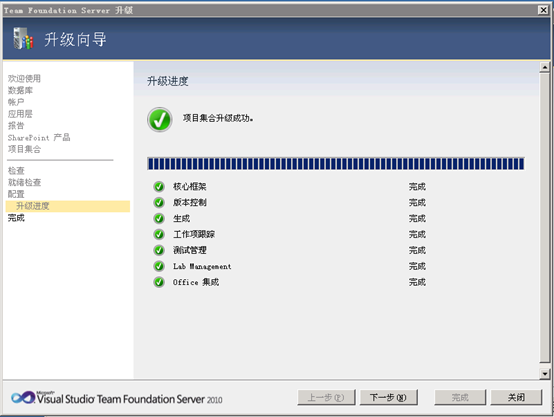Click the green check icon beside 版本控制
This screenshot has width=554, height=417.
(159, 202)
